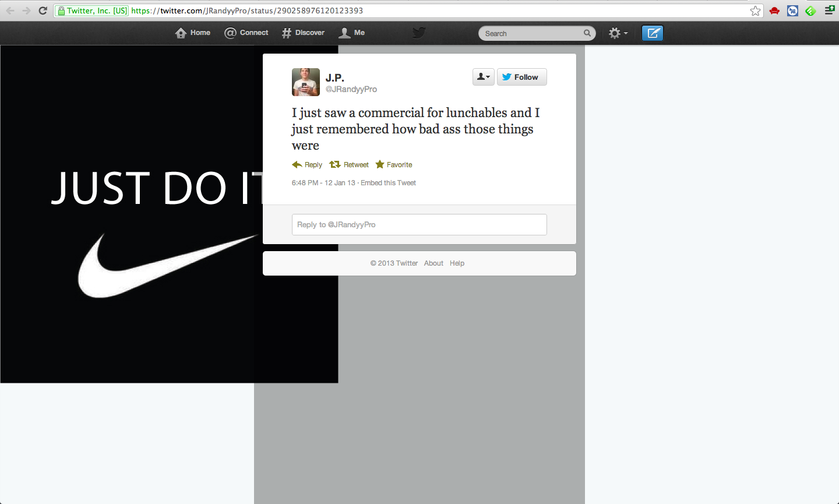Open the red extension icon in toolbar

774,10
